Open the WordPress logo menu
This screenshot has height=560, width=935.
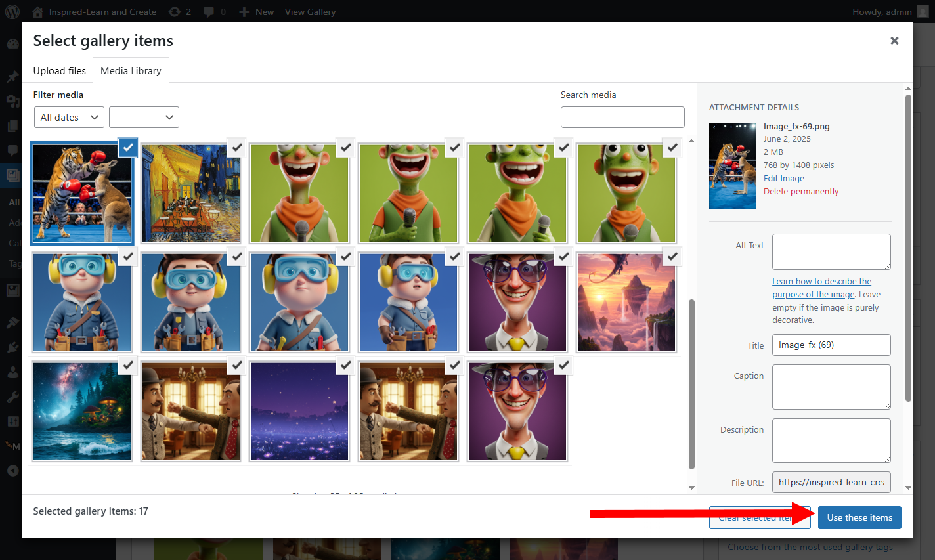(x=12, y=11)
